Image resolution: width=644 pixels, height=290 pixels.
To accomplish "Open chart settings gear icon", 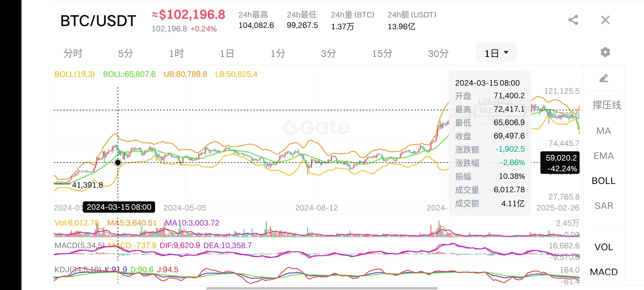I will coord(605,52).
